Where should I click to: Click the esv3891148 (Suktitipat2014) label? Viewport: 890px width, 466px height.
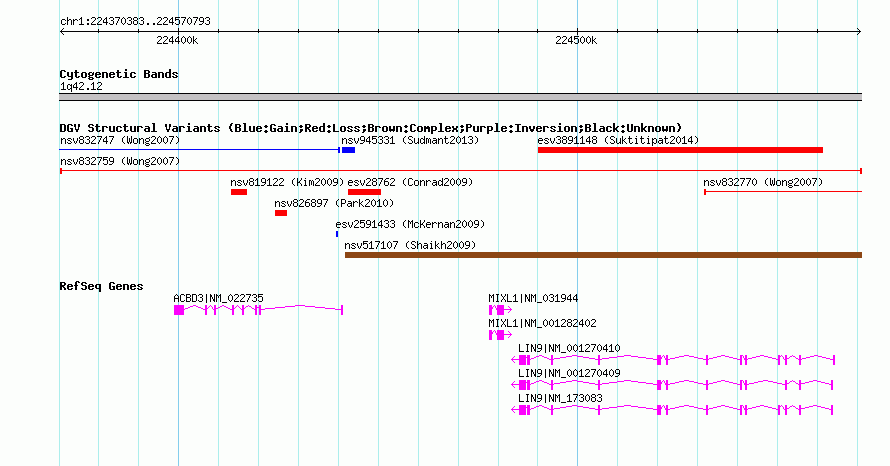pos(618,140)
